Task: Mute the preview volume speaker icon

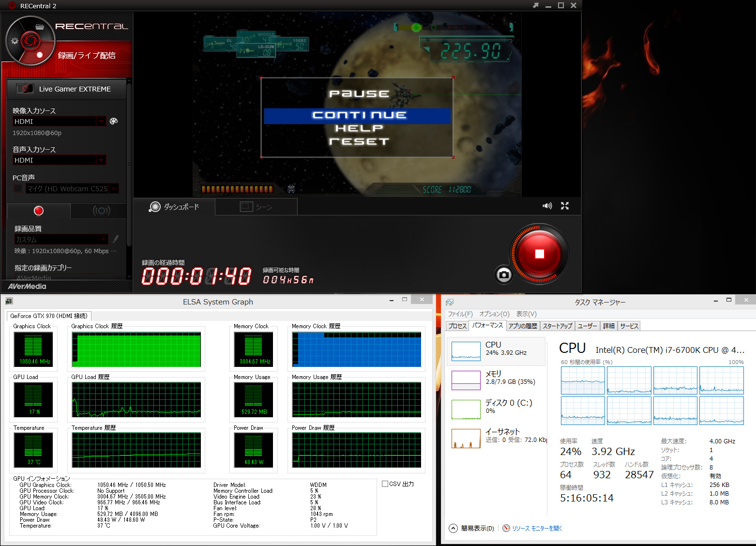Action: (x=547, y=206)
